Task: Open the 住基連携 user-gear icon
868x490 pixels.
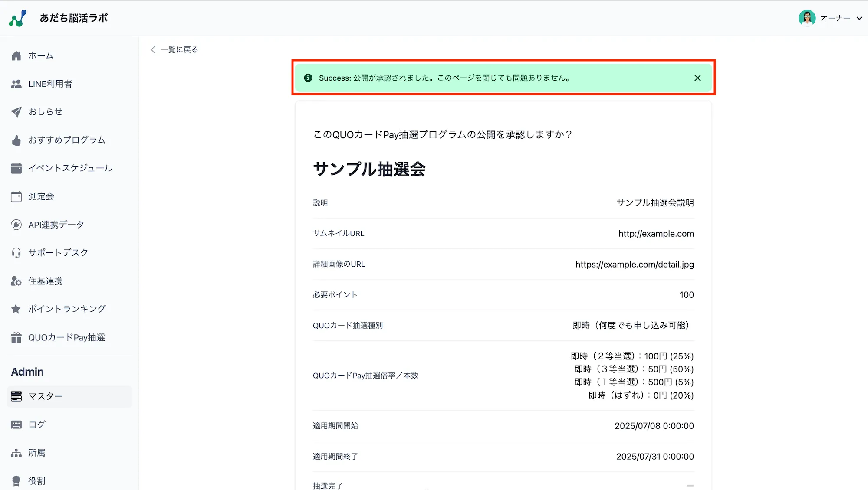Action: point(16,281)
